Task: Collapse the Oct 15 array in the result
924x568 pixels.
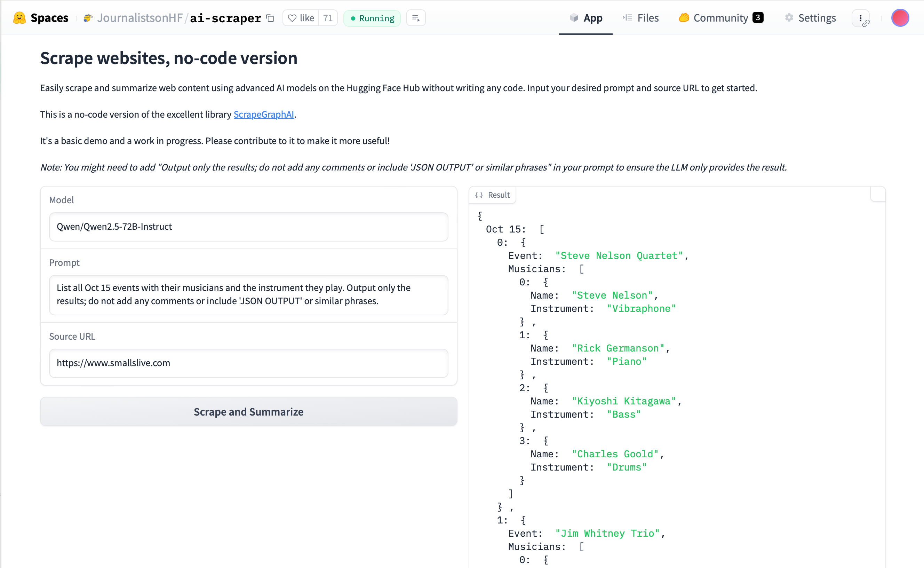Action: click(542, 229)
